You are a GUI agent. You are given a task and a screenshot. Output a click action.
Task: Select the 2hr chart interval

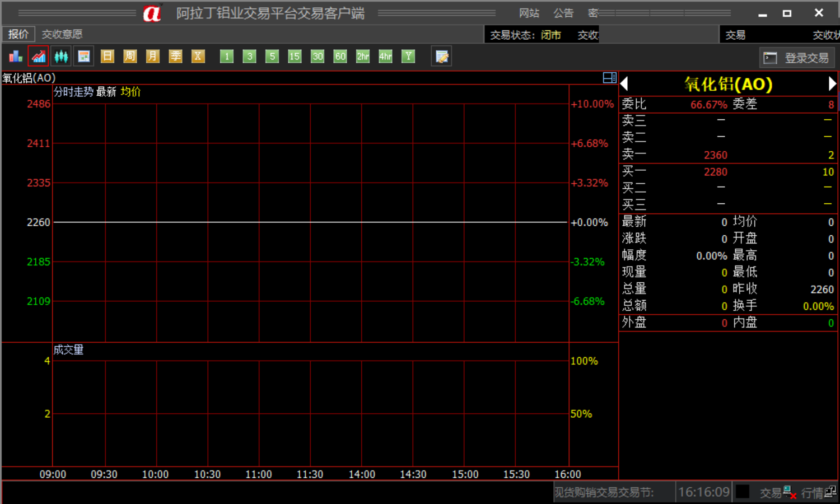363,56
